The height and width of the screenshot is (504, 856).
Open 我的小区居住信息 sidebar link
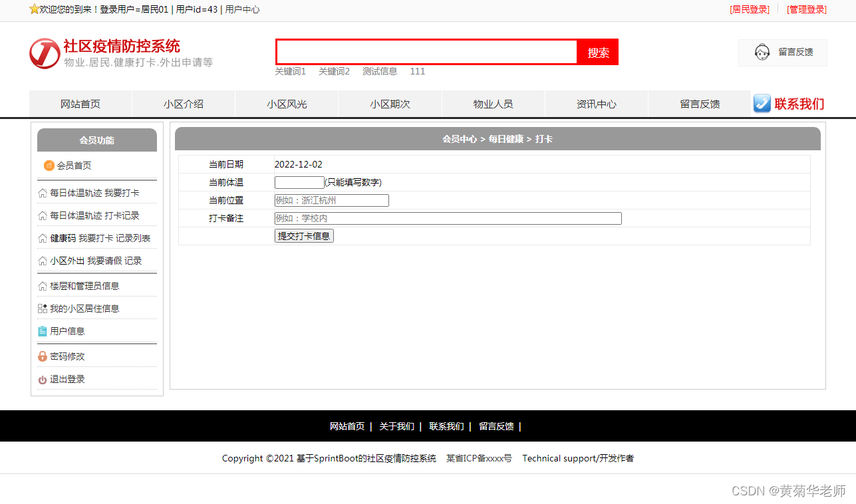coord(84,309)
